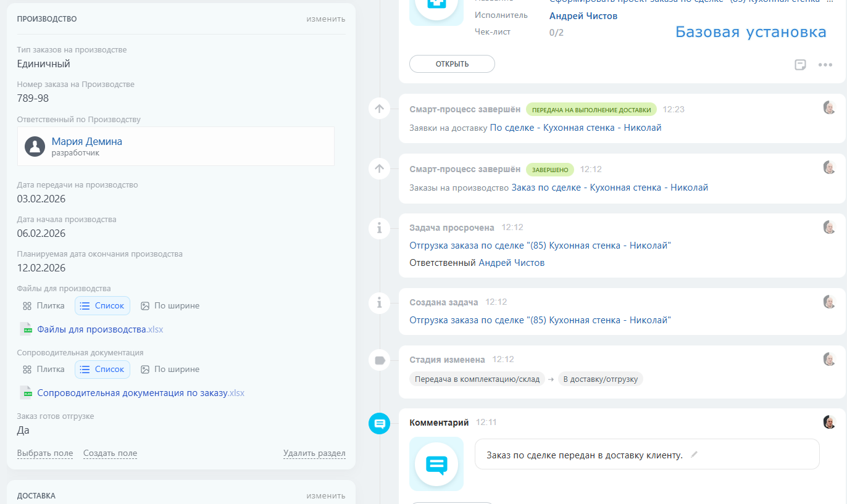Click the ЗАВЕРШЕНО status badge
This screenshot has height=504, width=847.
coord(550,170)
